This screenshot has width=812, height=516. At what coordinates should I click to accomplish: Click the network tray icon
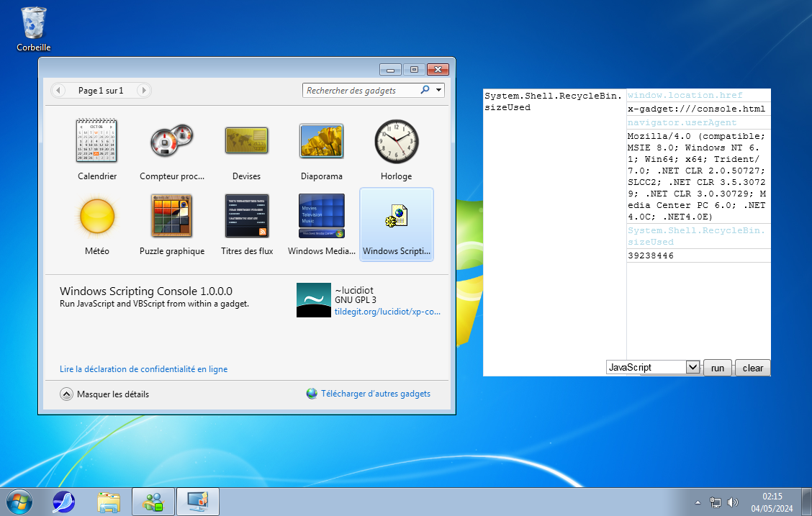pos(715,502)
